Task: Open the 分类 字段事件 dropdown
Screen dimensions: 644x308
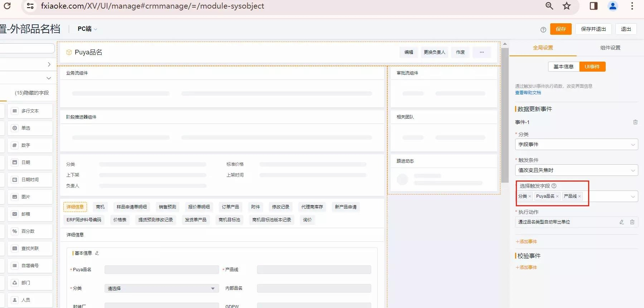Action: tap(577, 144)
